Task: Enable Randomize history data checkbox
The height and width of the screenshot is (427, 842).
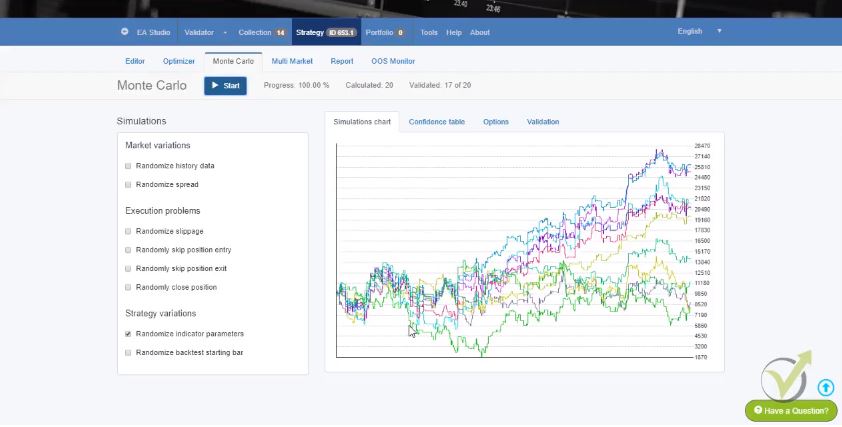Action: click(128, 166)
